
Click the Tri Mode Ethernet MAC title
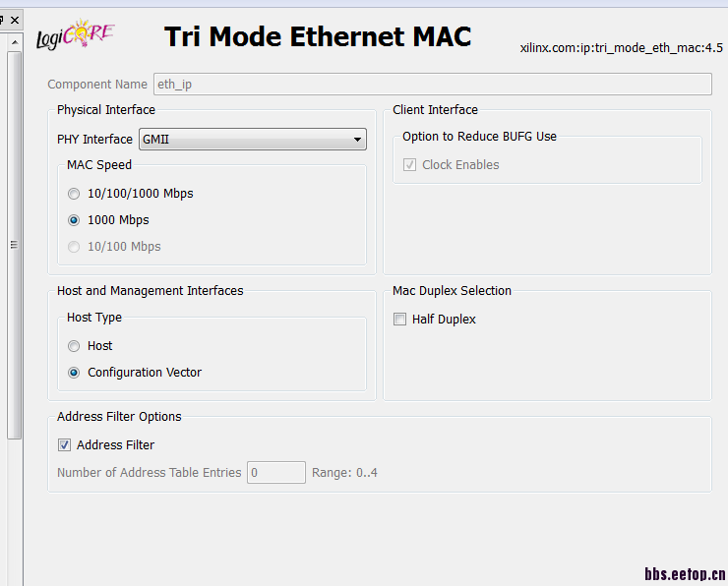pos(318,36)
